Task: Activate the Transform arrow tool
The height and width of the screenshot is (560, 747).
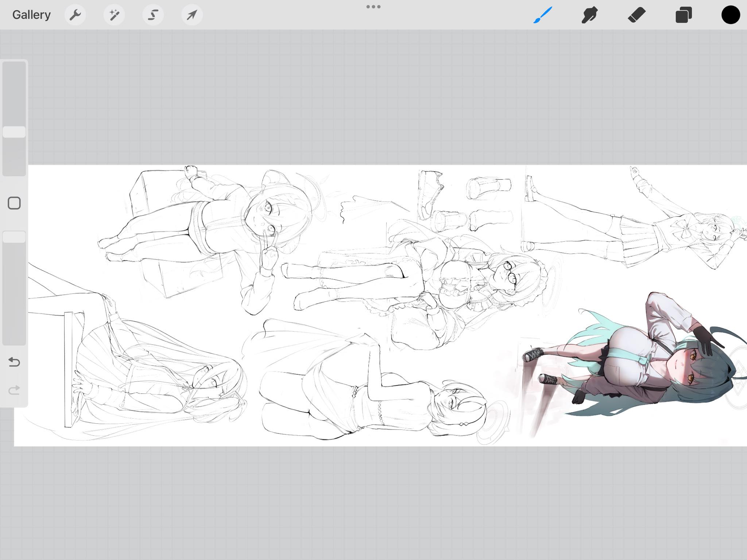Action: pos(192,15)
